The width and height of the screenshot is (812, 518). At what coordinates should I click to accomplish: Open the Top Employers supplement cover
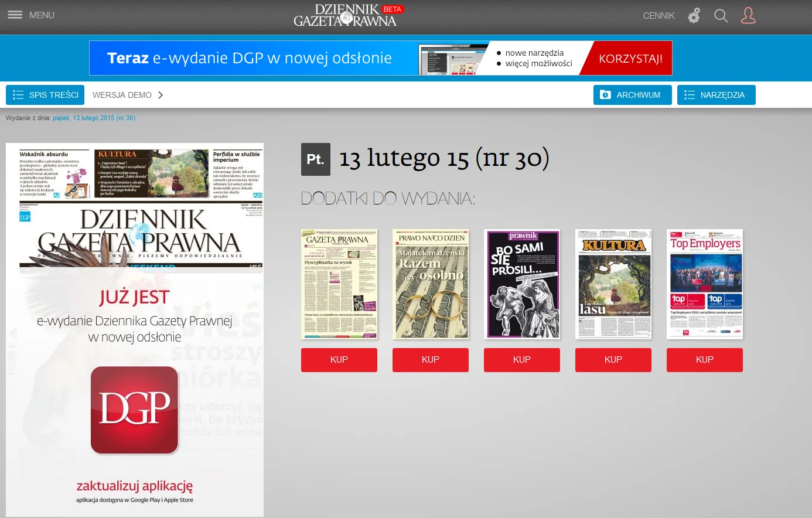click(x=705, y=284)
